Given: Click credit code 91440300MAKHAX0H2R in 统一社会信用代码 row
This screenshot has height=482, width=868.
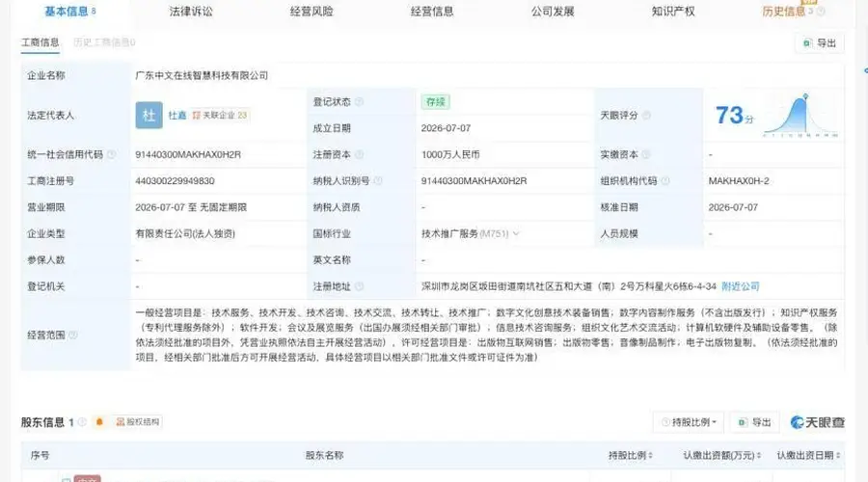Looking at the screenshot, I should click(188, 154).
